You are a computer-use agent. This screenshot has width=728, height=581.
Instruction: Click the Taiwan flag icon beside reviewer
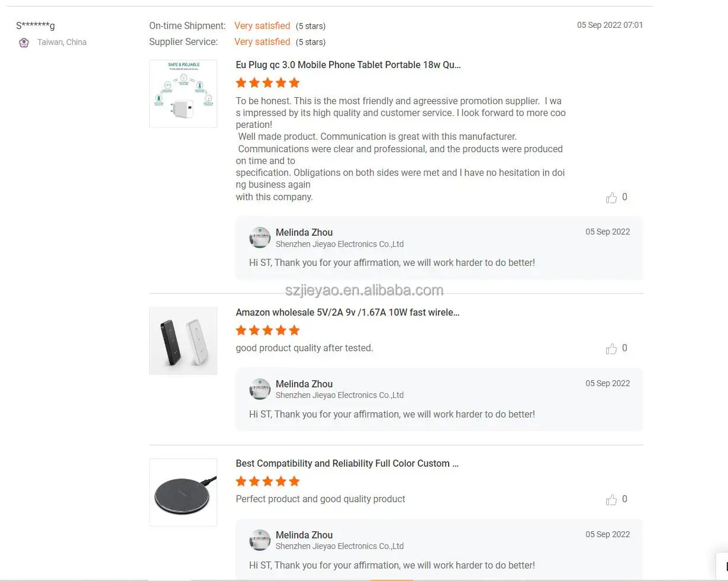[24, 43]
